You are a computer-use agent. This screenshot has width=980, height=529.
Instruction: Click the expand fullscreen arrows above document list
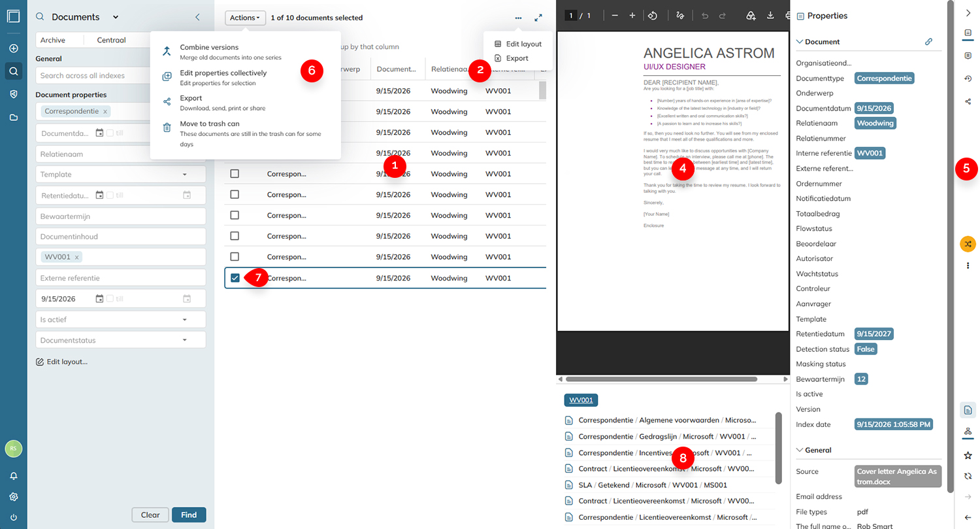[x=538, y=18]
